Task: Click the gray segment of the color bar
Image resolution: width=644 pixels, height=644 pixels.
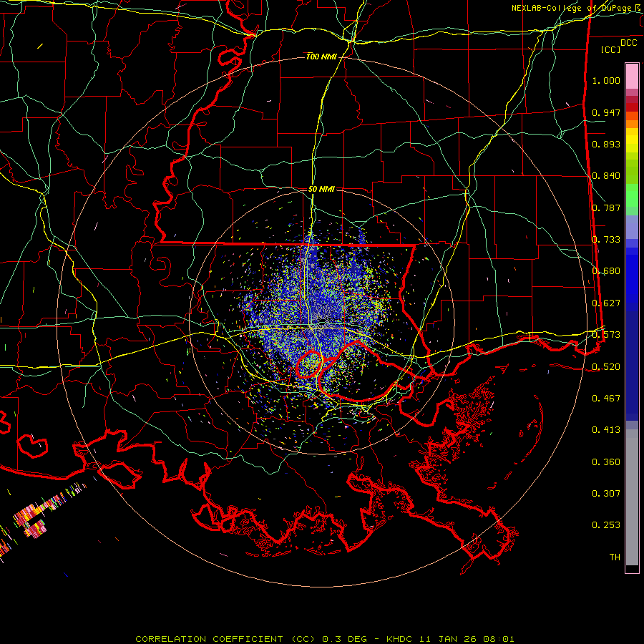Action: click(x=632, y=497)
